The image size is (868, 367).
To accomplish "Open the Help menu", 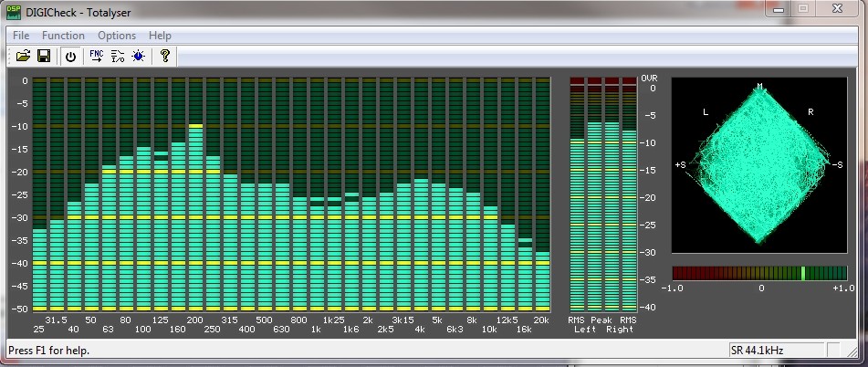I will [160, 36].
